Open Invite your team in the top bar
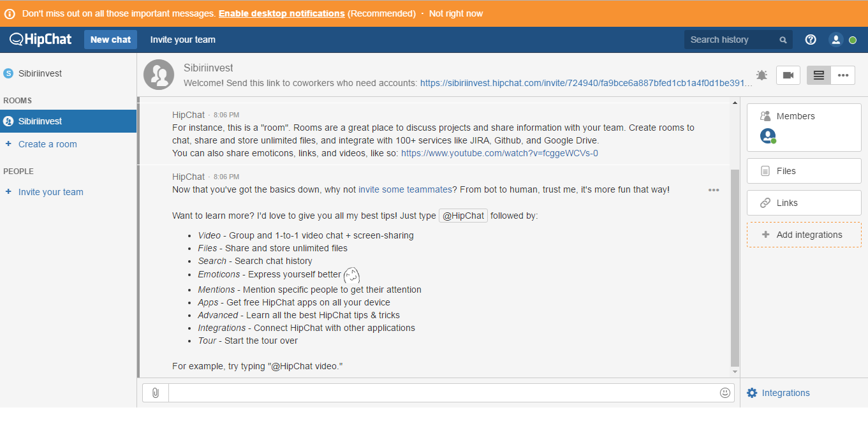This screenshot has width=868, height=433. pos(182,39)
